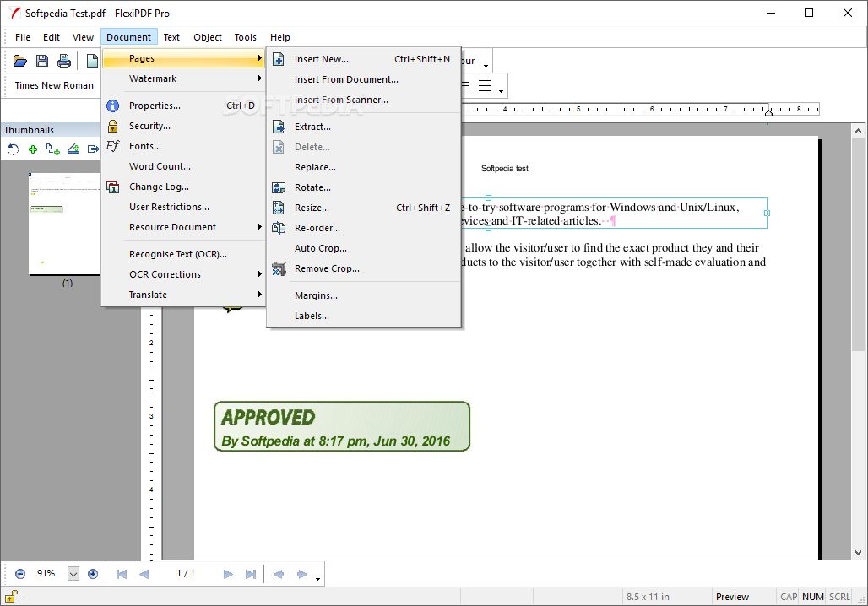The image size is (868, 606).
Task: Select page 1 thumbnail
Action: [x=65, y=224]
